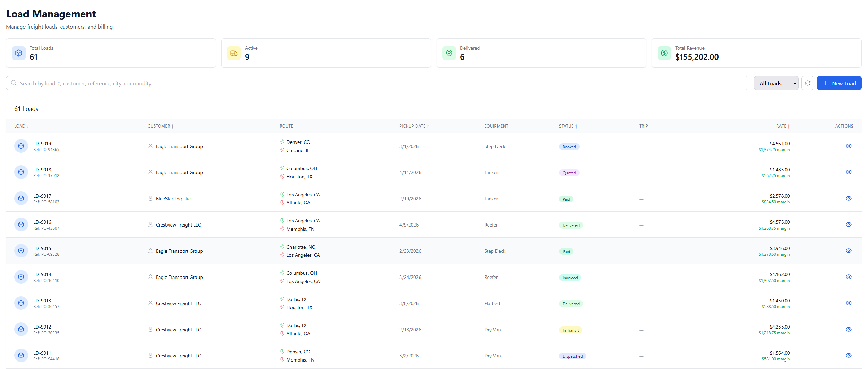868x369 pixels.
Task: Click the Active truck icon
Action: tap(234, 53)
